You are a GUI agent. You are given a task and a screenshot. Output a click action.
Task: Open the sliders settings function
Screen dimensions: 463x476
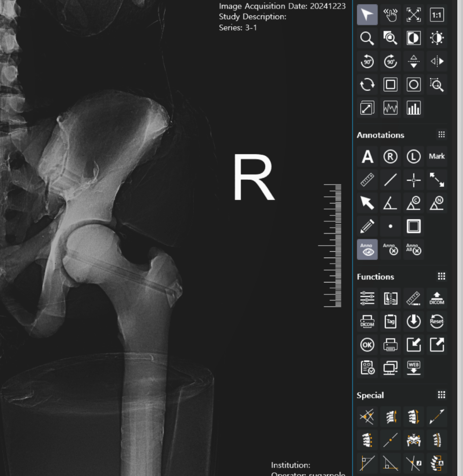[367, 298]
